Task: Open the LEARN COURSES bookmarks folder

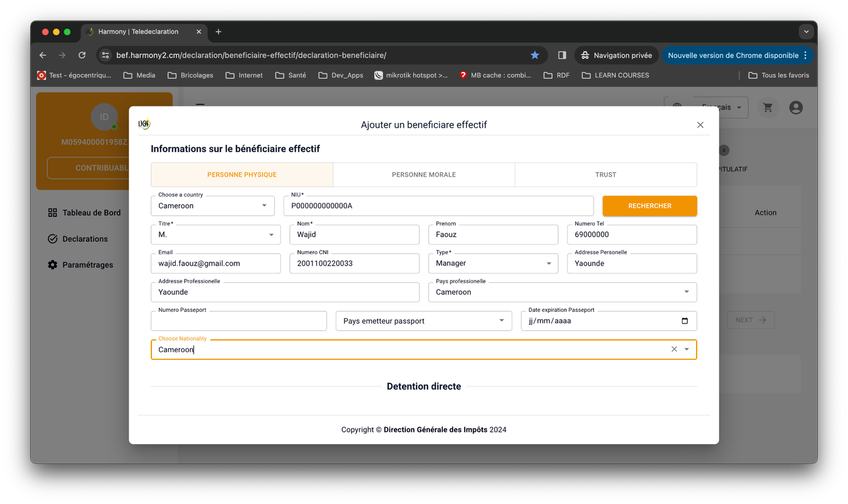Action: [615, 75]
